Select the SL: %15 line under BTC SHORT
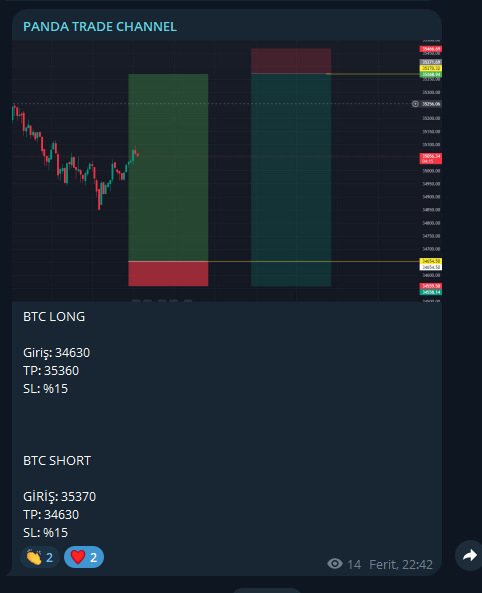 [x=45, y=533]
